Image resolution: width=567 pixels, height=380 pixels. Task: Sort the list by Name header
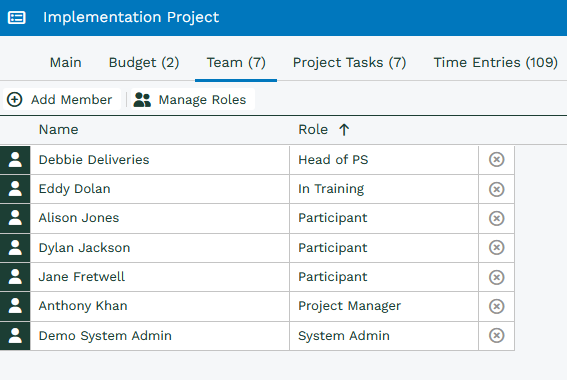point(58,129)
